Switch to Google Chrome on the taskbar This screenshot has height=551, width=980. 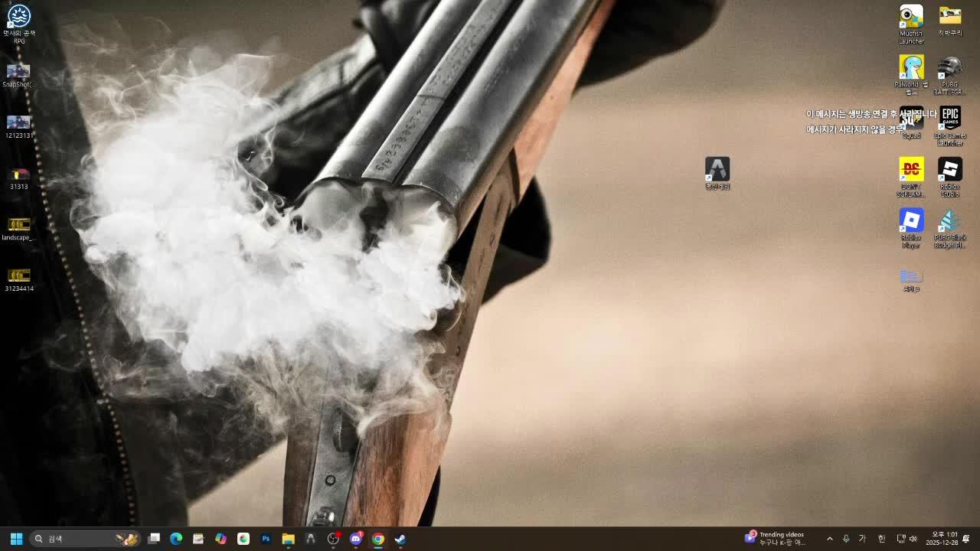(377, 539)
